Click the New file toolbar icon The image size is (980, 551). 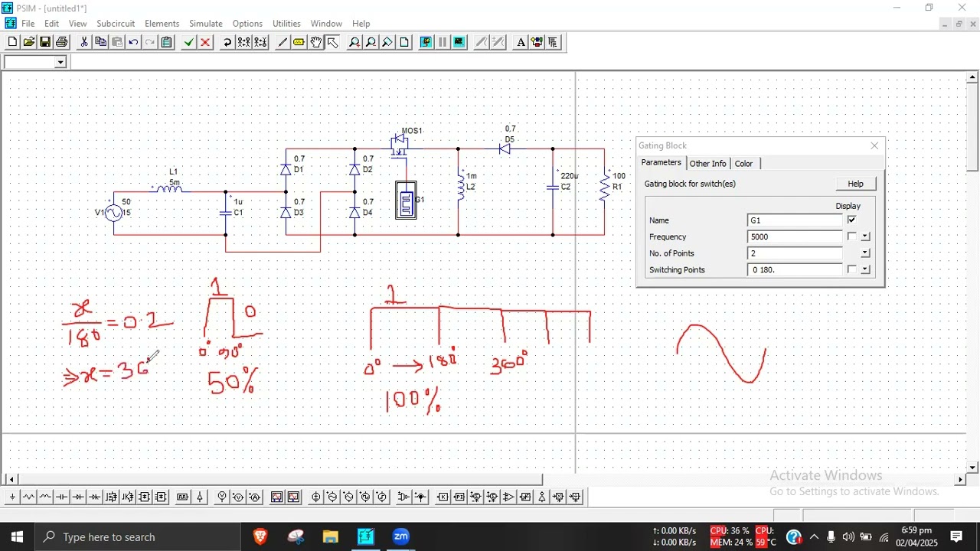[12, 42]
